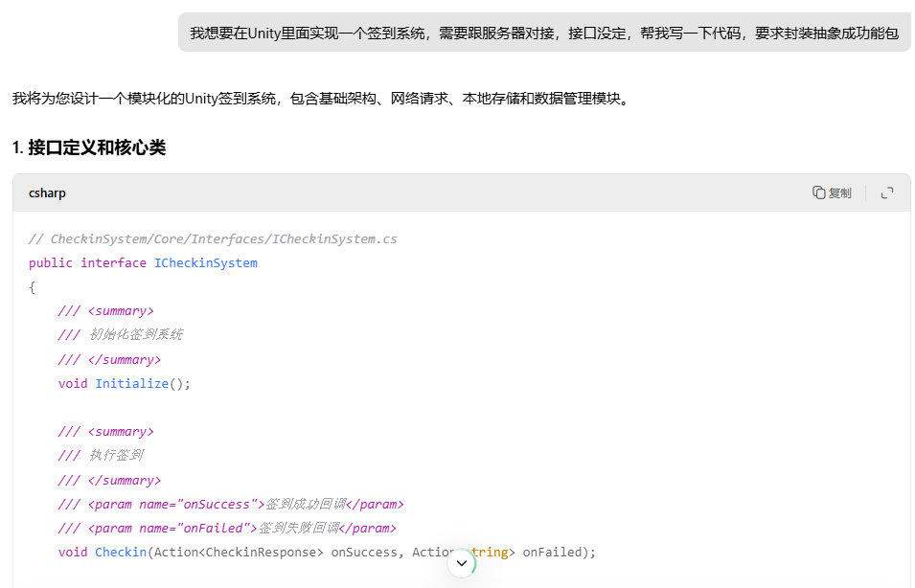Click the void Initialize() line

click(x=125, y=384)
